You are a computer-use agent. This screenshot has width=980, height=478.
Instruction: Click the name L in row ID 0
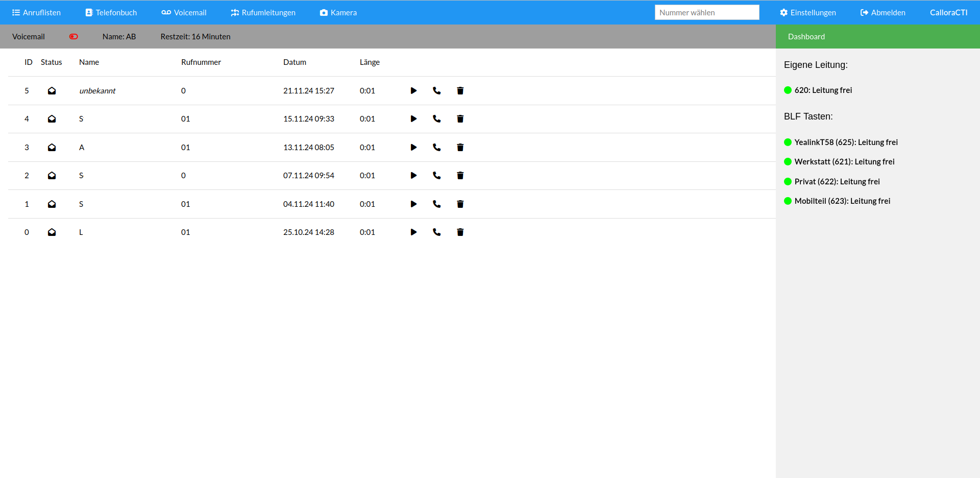click(x=81, y=232)
